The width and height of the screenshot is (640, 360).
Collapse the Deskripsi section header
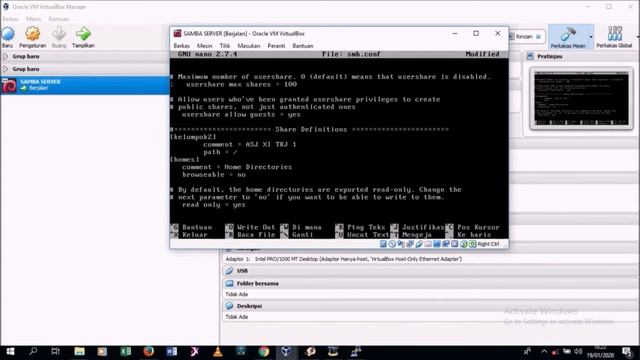(431, 306)
